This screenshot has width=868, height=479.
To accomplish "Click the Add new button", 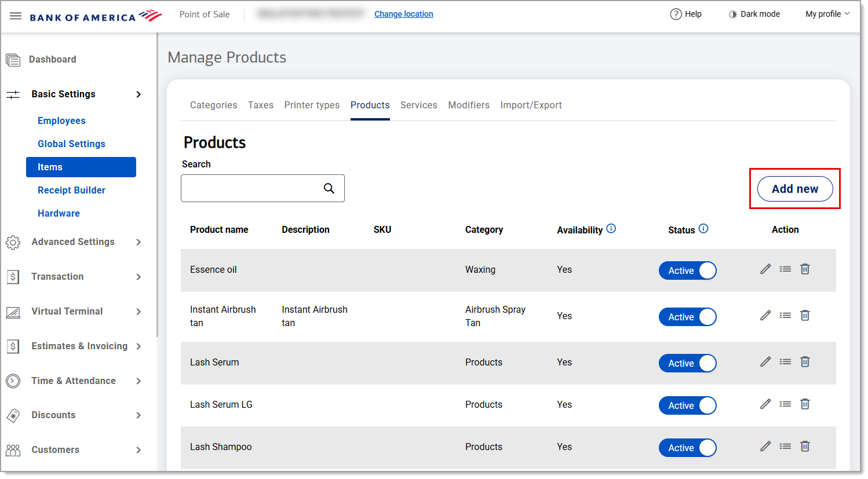I will [794, 188].
